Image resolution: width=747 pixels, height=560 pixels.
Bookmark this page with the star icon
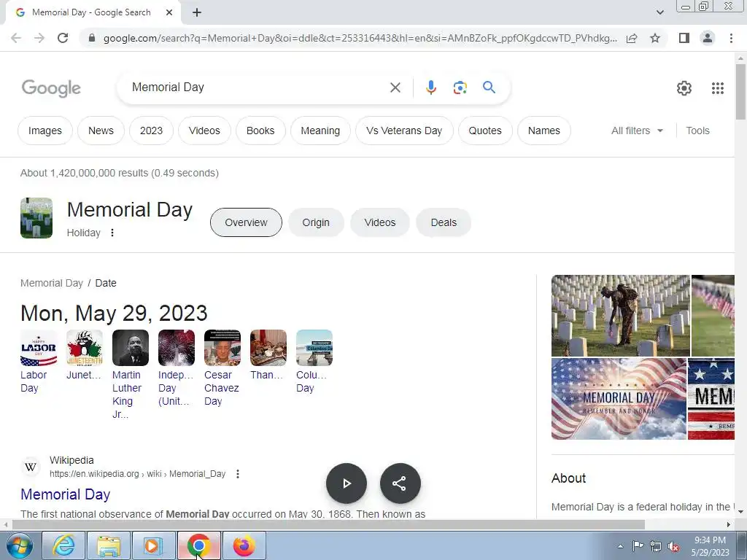tap(655, 38)
